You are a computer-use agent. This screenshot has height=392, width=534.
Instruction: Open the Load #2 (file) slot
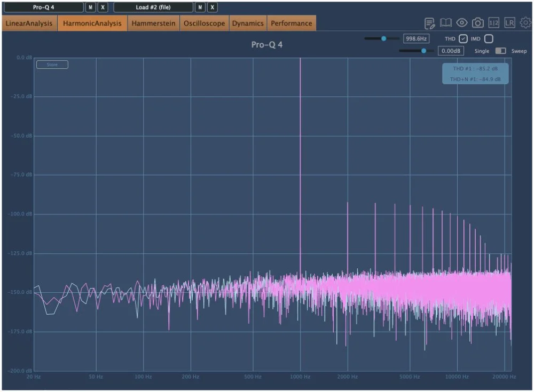pos(153,7)
